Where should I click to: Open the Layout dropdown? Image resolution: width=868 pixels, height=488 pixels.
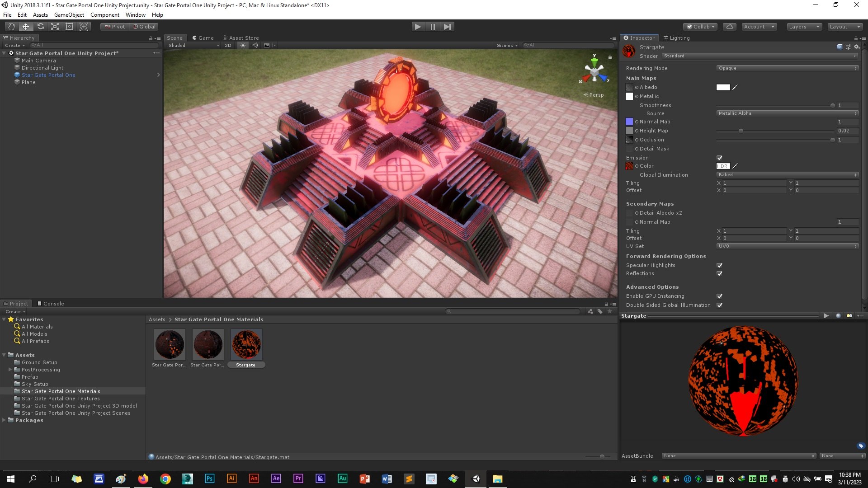tap(845, 27)
